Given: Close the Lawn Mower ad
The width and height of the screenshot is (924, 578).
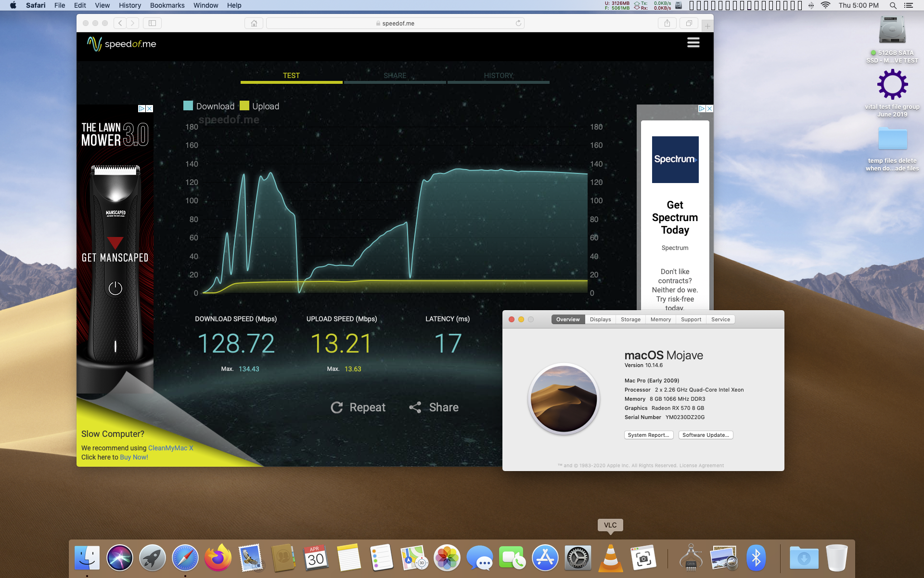Looking at the screenshot, I should point(150,109).
